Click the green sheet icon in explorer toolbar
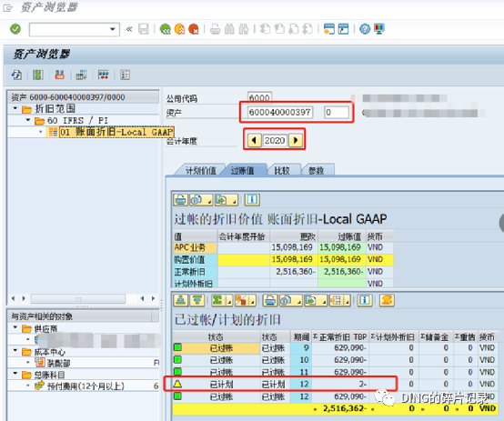 [37, 75]
